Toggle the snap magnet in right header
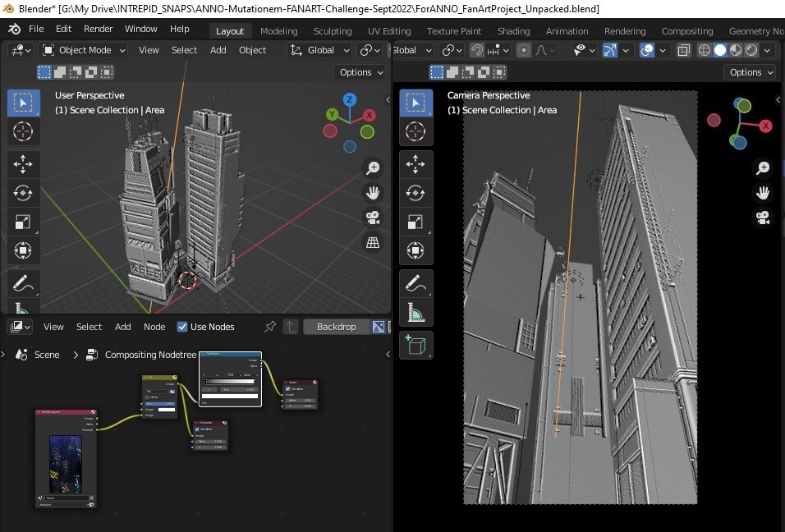 477,50
